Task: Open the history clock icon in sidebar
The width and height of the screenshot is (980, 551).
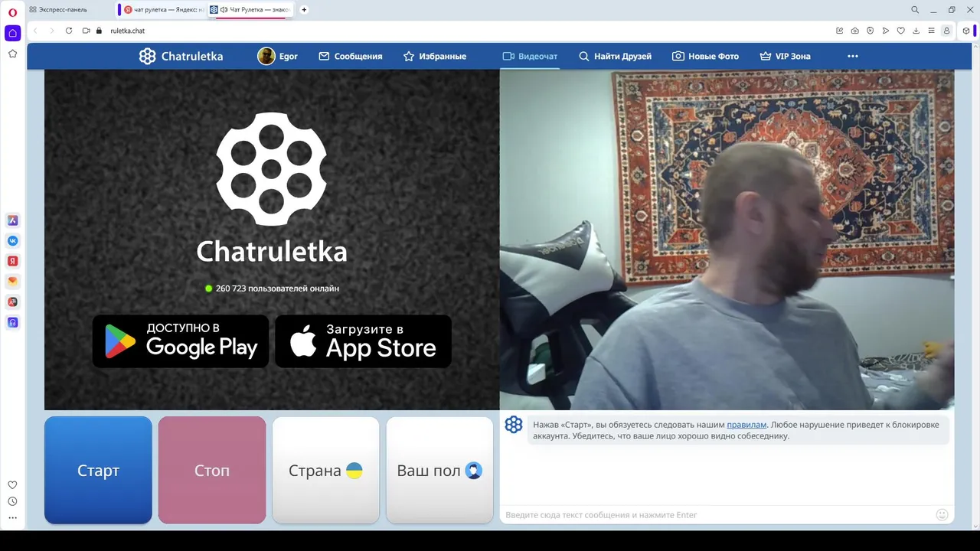Action: [12, 501]
